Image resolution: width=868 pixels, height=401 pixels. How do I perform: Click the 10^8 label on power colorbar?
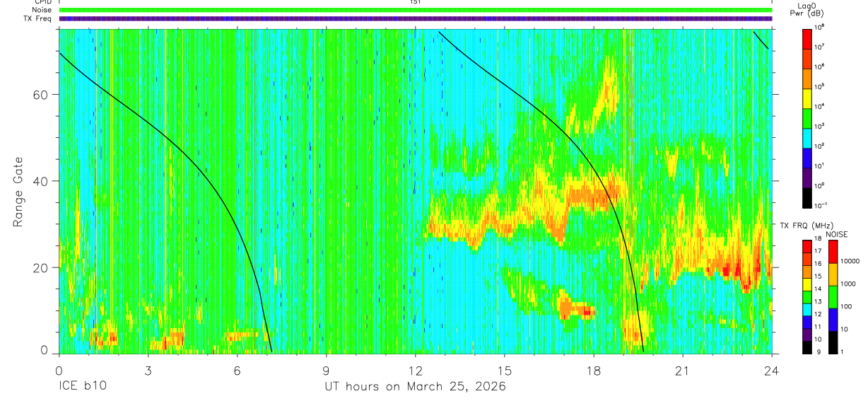[820, 28]
